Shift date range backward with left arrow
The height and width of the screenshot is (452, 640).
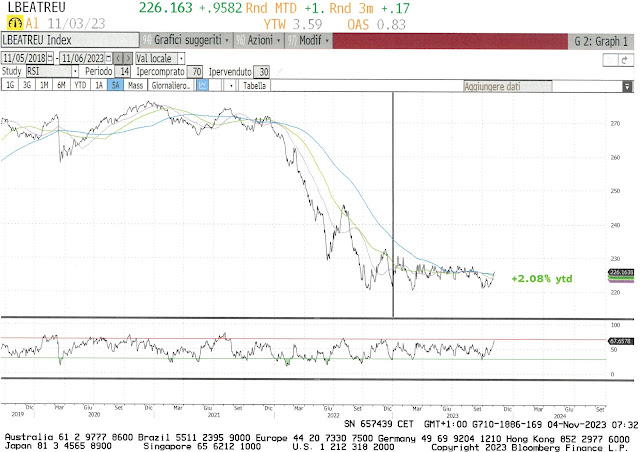pyautogui.click(x=118, y=58)
